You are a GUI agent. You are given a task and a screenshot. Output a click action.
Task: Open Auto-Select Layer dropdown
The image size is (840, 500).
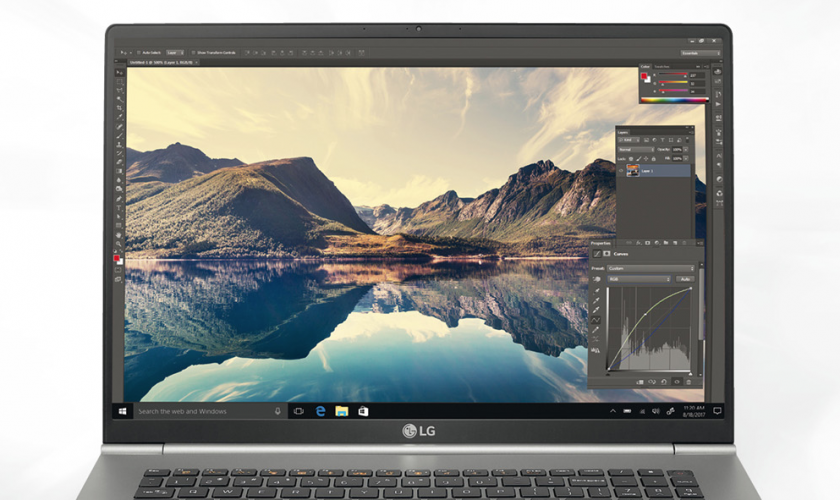point(175,53)
